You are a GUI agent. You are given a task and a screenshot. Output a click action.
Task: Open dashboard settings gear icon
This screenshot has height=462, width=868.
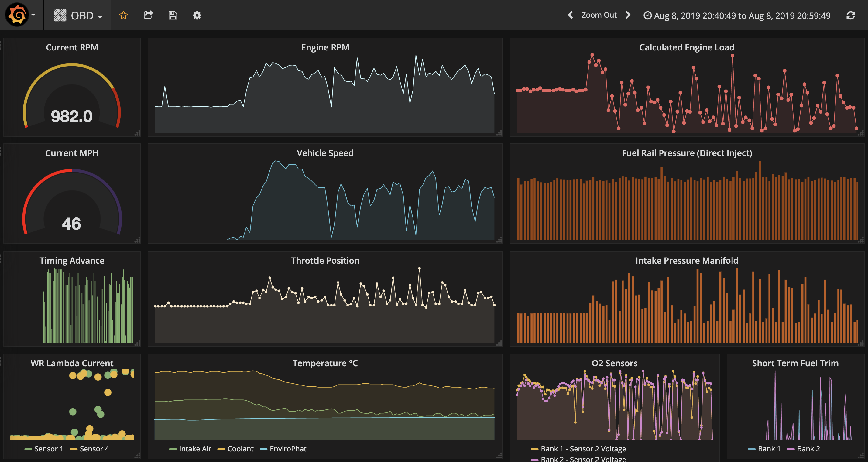click(x=197, y=15)
